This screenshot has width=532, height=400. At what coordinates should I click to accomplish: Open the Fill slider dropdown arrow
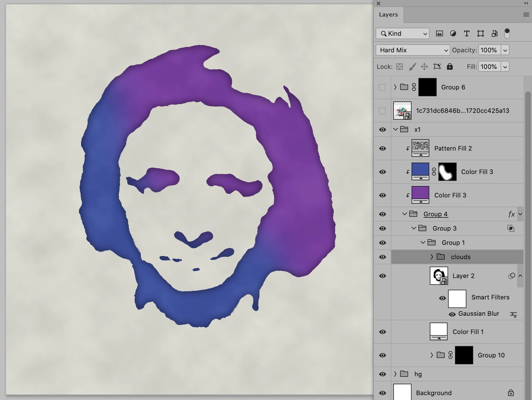[x=505, y=67]
